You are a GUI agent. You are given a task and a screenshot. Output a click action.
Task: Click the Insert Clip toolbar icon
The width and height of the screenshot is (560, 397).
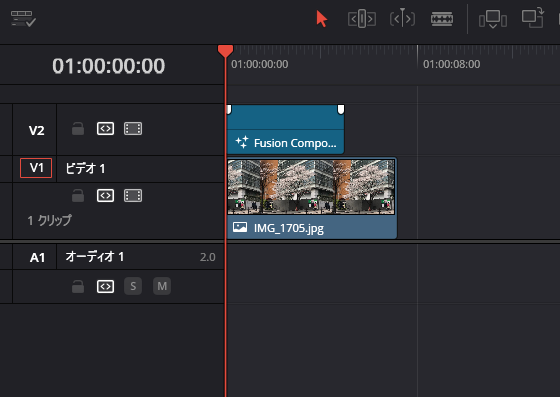pyautogui.click(x=493, y=19)
